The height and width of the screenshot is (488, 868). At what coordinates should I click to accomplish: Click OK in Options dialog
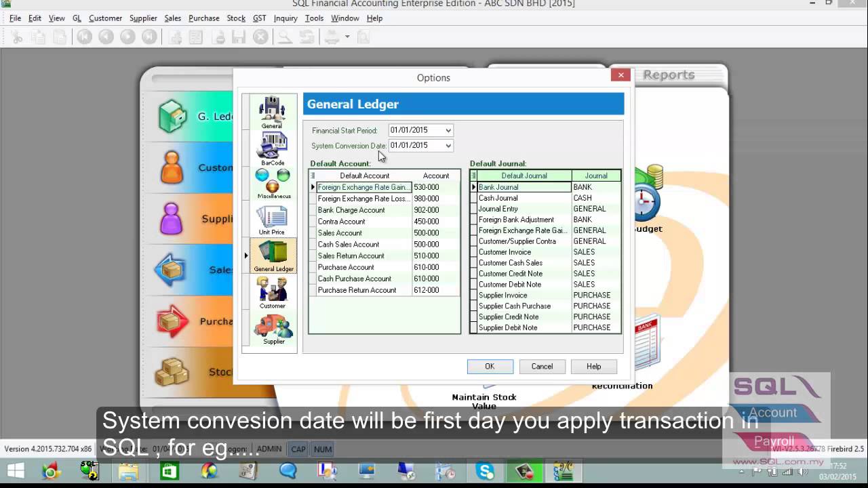click(x=490, y=366)
